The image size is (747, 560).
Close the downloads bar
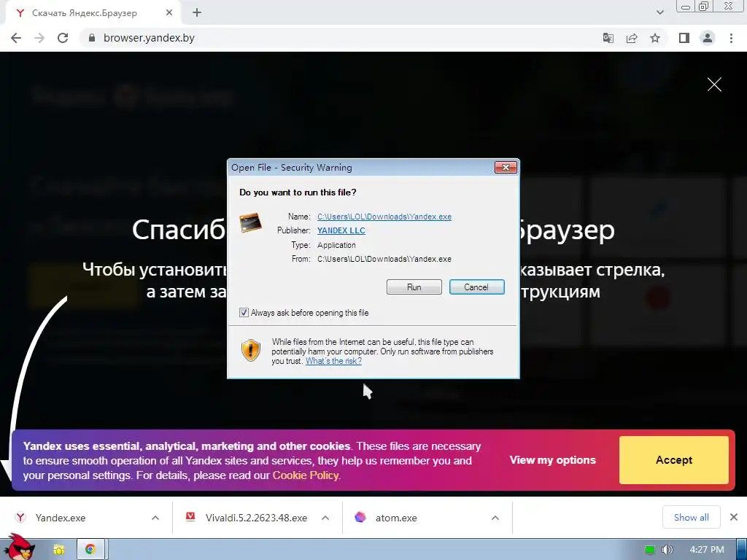coord(734,517)
